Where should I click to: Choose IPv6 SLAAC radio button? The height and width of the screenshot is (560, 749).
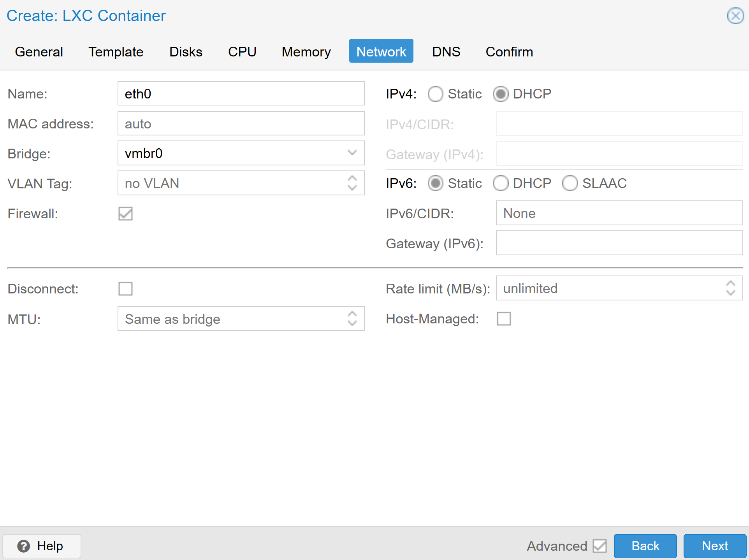pyautogui.click(x=570, y=183)
